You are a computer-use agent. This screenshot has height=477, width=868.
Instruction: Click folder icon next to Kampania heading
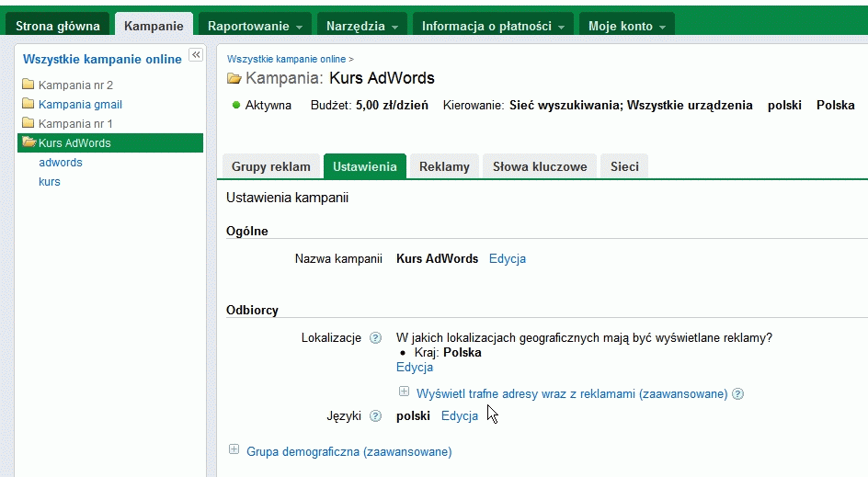coord(234,78)
